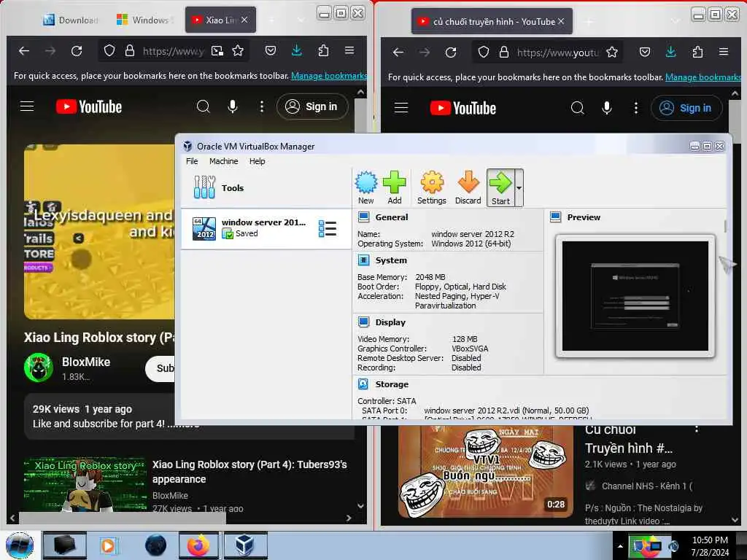Click YouTube search icon in left window
Screen dimensions: 747x560
204,106
